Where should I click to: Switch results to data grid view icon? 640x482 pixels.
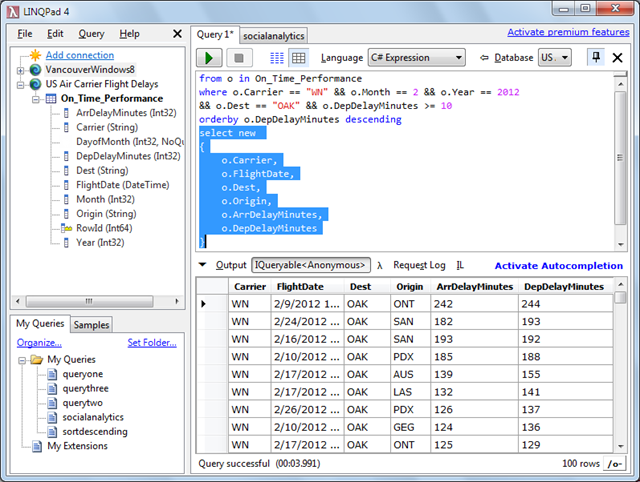click(298, 58)
